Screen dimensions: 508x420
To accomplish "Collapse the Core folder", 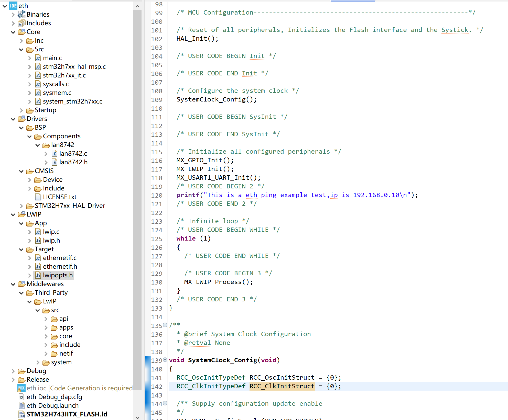I will tap(13, 32).
